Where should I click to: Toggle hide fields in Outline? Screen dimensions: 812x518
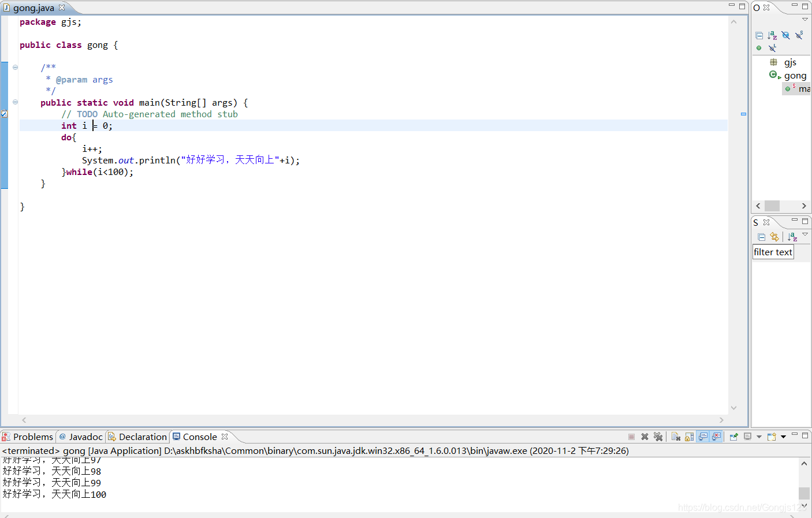[785, 36]
